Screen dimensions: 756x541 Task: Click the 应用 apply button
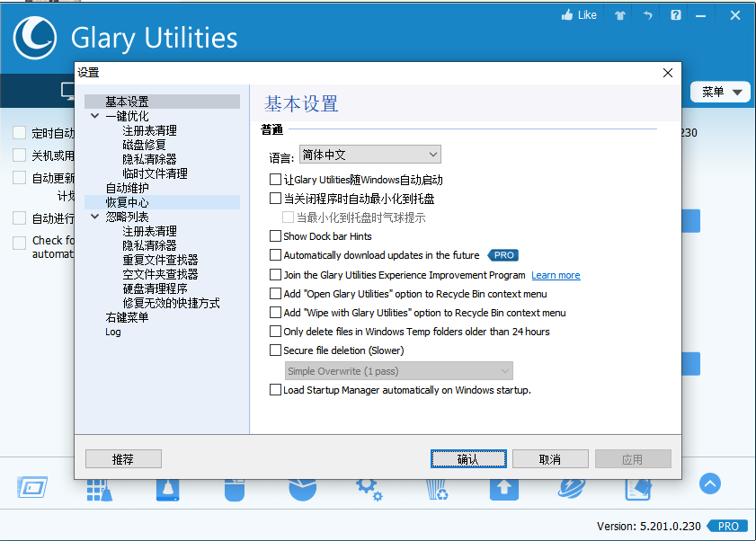coord(633,459)
